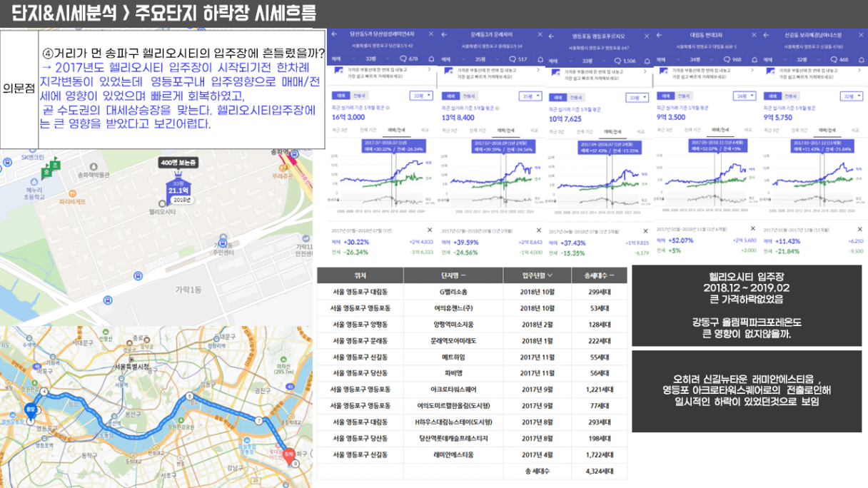Open the boxed 32평 size selector in 보라매경남아너스빌

[x=851, y=95]
